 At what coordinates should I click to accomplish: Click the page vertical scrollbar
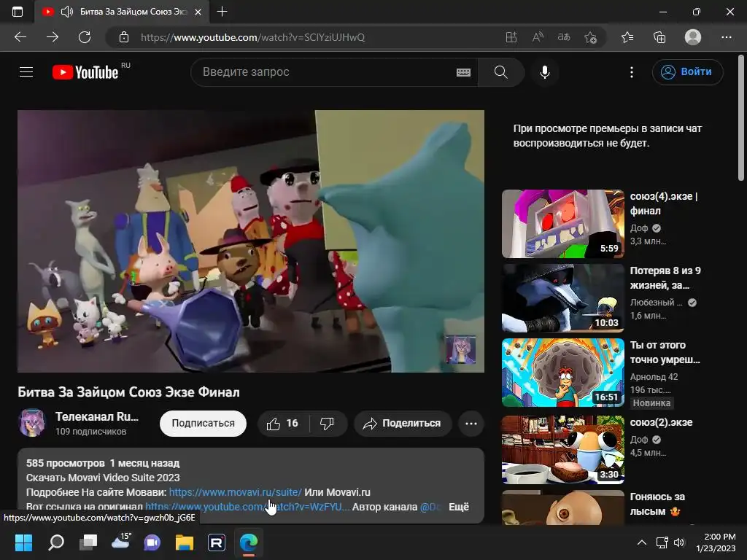tap(741, 118)
